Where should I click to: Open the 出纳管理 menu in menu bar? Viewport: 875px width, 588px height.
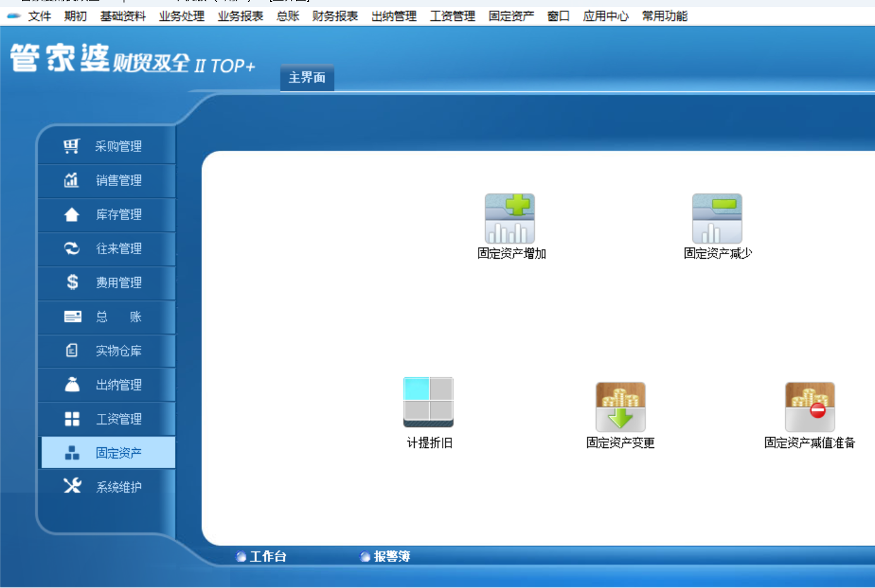coord(393,16)
